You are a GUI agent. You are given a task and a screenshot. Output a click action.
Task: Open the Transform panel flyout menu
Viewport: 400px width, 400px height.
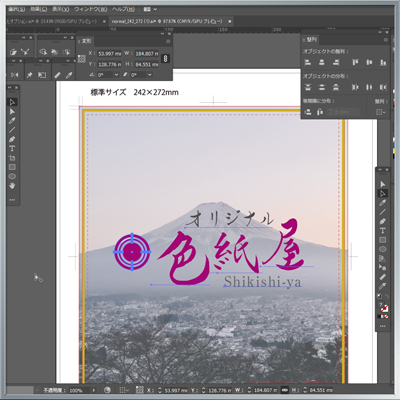point(168,41)
